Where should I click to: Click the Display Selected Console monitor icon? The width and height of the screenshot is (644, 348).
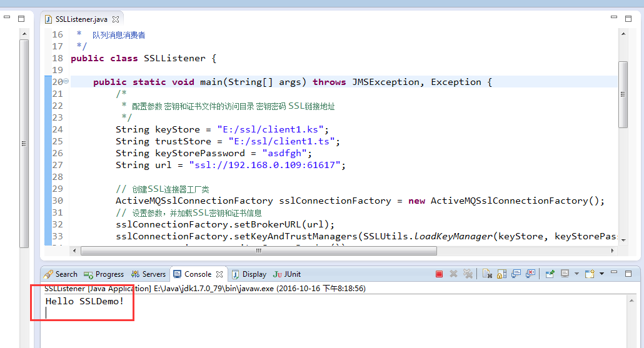coord(565,274)
